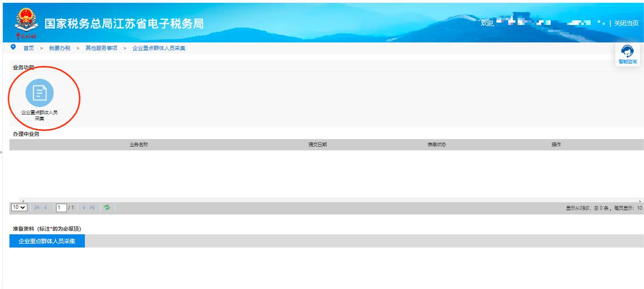Screen dimensions: 644x289
Task: Open the 企业重点群体人员采集 function icon
Action: click(40, 93)
